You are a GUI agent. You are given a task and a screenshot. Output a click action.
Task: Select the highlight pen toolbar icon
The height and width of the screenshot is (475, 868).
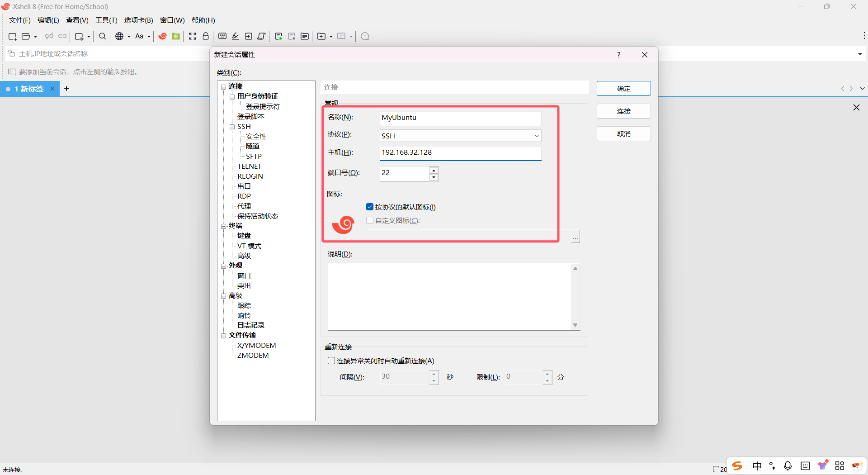(x=236, y=36)
